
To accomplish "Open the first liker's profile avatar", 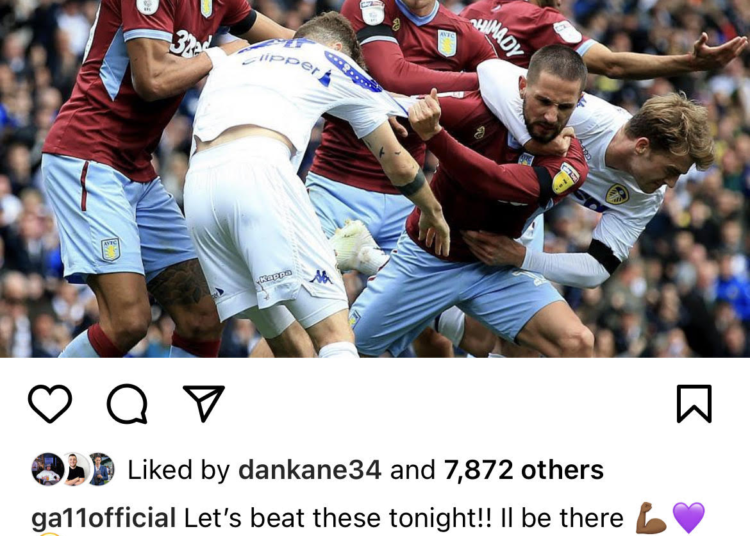I will coord(47,469).
